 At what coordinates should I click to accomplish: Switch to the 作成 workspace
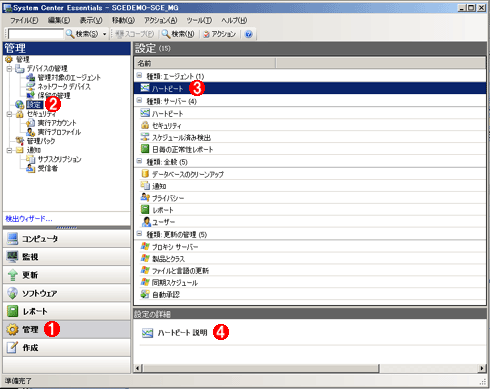tap(67, 347)
